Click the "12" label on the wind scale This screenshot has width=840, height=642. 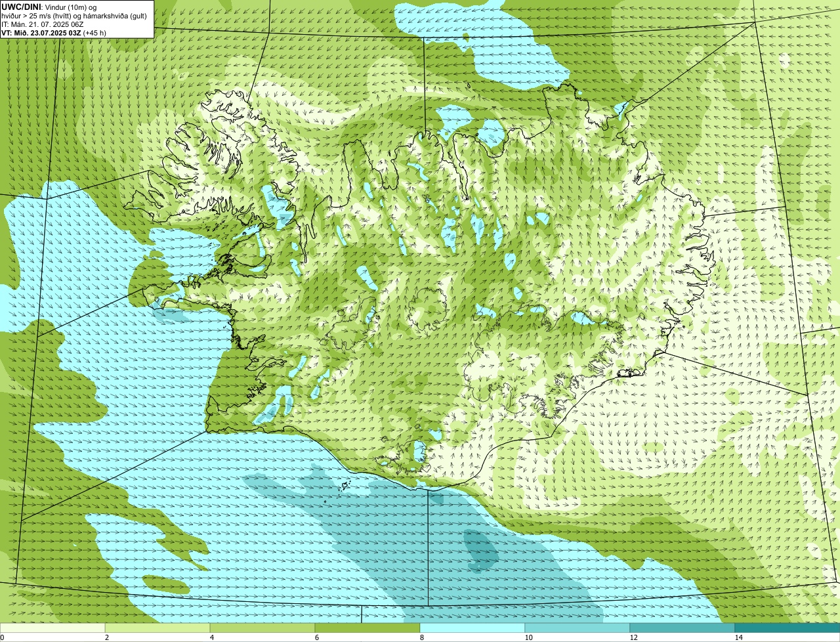[633, 637]
